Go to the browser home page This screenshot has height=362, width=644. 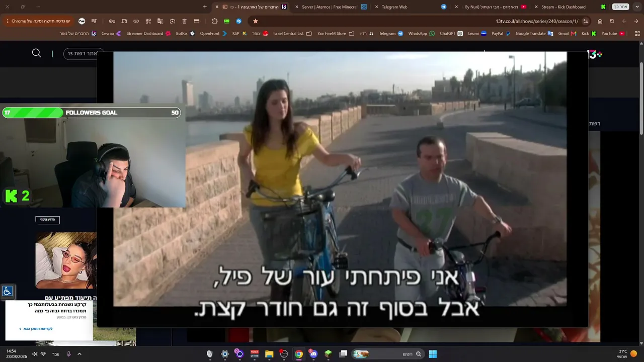click(600, 21)
